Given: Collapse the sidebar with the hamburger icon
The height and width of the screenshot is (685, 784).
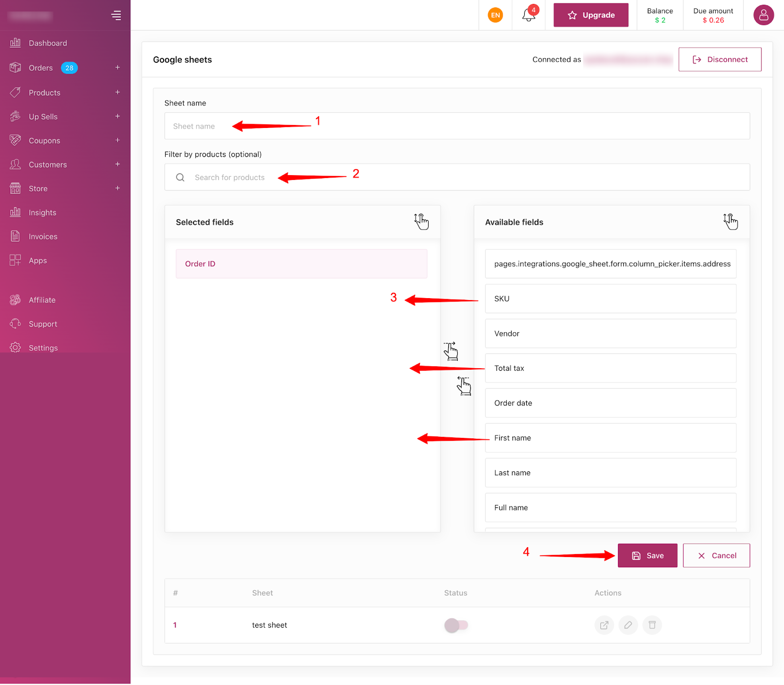Looking at the screenshot, I should pyautogui.click(x=116, y=15).
